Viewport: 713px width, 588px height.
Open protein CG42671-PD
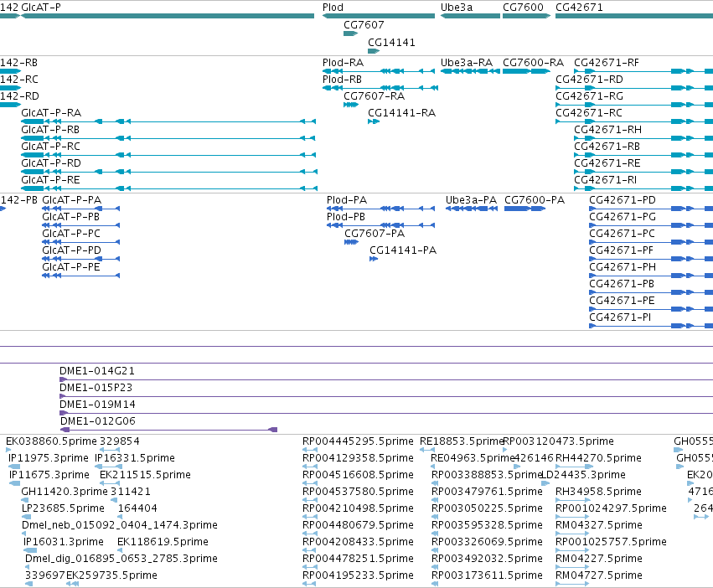tap(623, 200)
